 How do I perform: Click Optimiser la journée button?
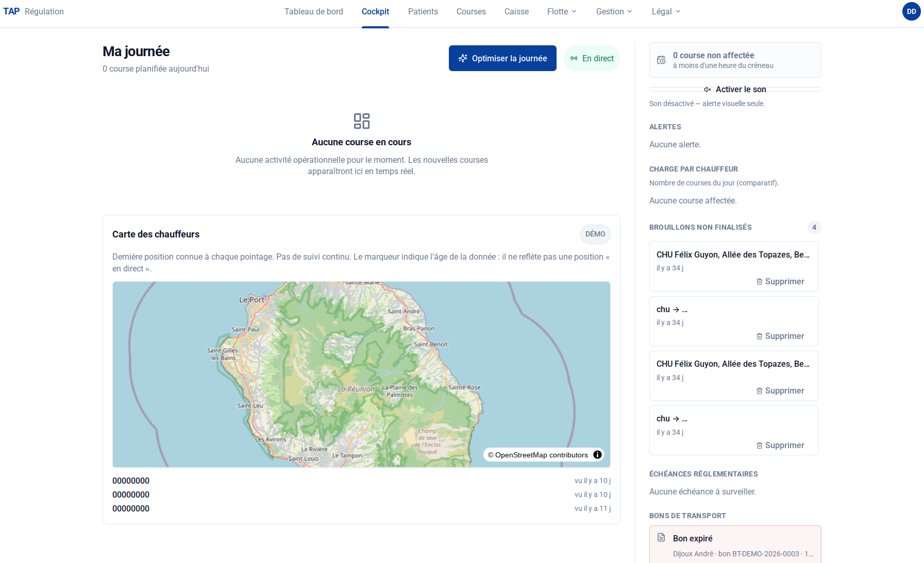coord(502,58)
